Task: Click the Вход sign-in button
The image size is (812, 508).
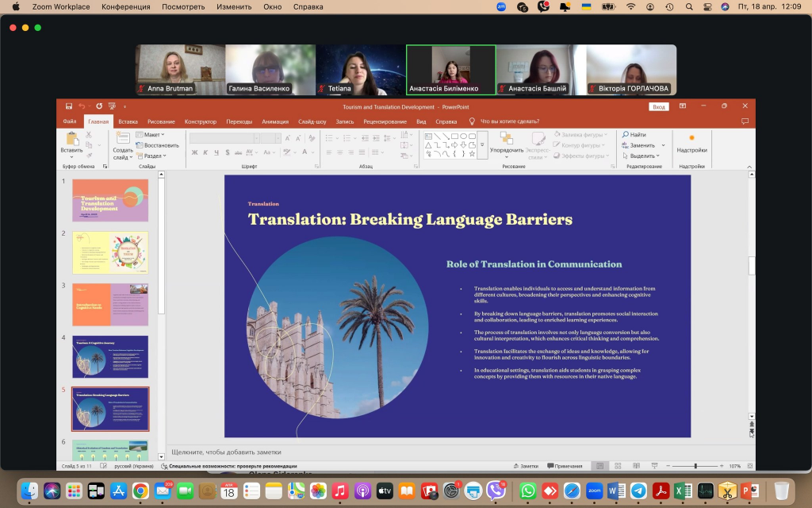Action: click(x=658, y=106)
